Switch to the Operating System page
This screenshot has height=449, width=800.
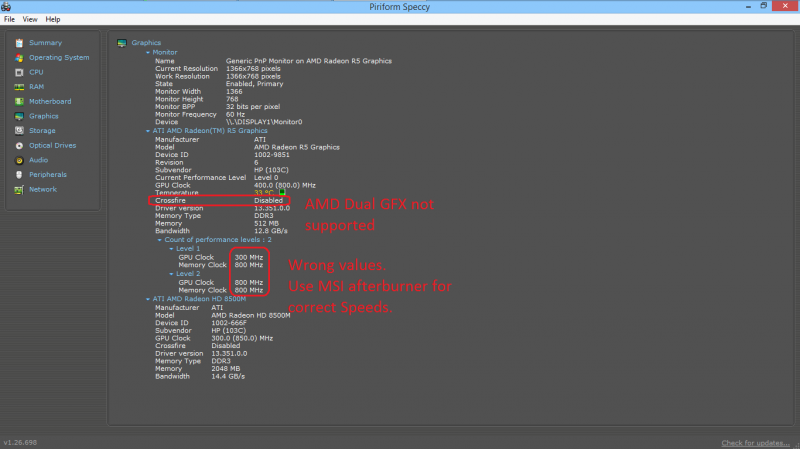point(59,58)
